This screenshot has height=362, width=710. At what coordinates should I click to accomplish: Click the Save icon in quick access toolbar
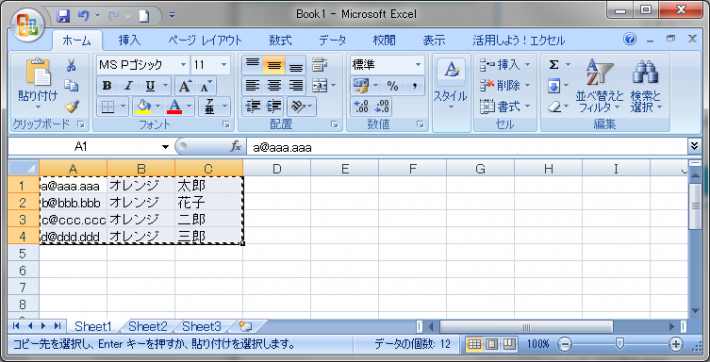click(x=63, y=15)
